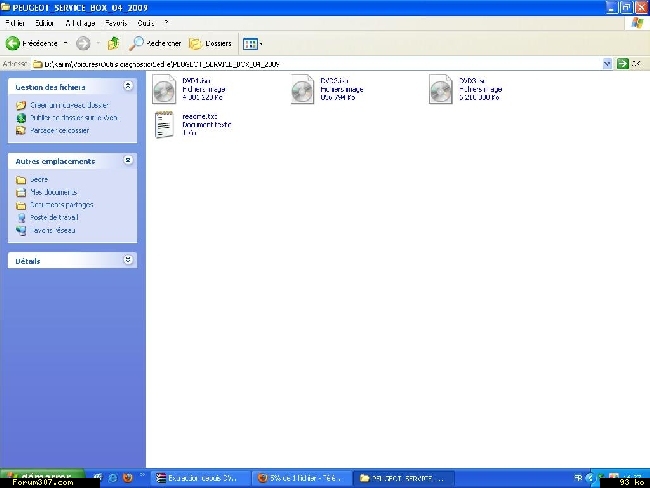Click the DVD2.iso file name
The width and height of the screenshot is (650, 488).
click(334, 80)
